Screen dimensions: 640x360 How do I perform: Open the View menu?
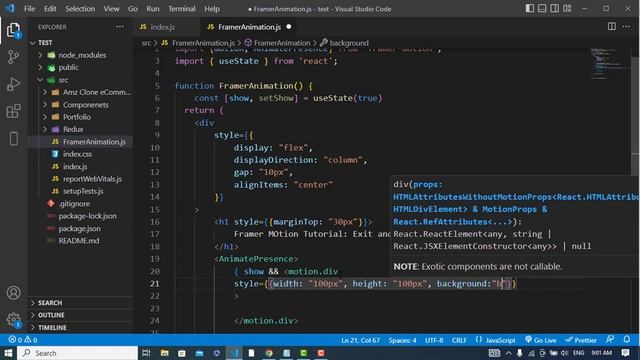click(111, 9)
